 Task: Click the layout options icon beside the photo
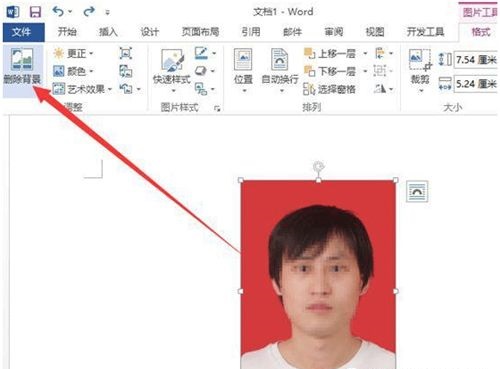417,192
